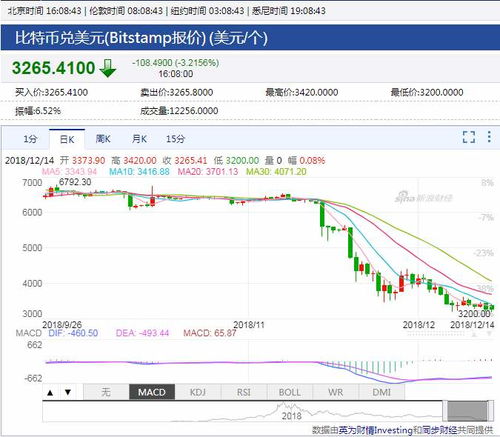Click the down triangle indicator arrow
This screenshot has height=437, width=500.
tap(68, 392)
